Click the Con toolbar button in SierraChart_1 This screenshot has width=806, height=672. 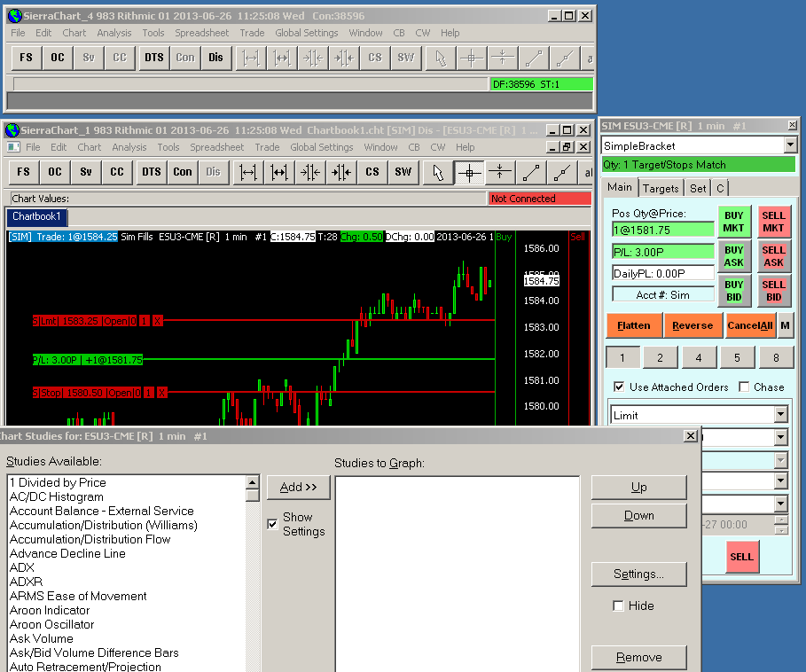coord(183,172)
